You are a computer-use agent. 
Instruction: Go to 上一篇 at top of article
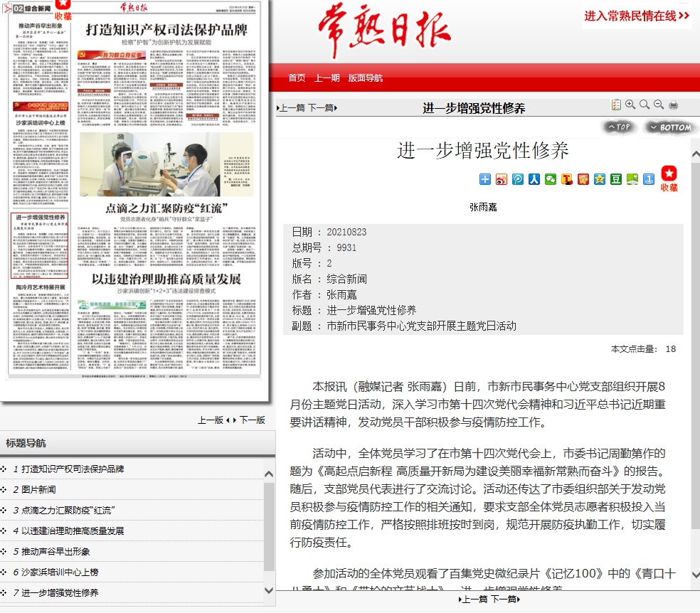[x=291, y=108]
